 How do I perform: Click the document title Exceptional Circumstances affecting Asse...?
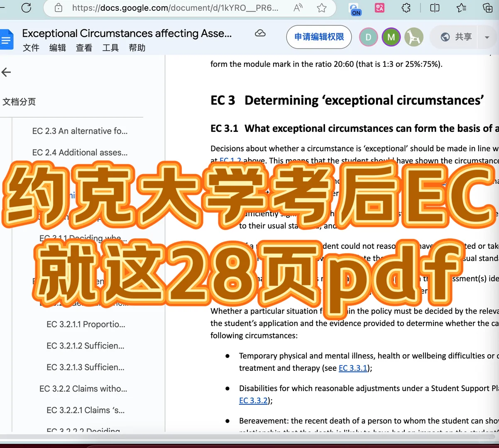[127, 33]
